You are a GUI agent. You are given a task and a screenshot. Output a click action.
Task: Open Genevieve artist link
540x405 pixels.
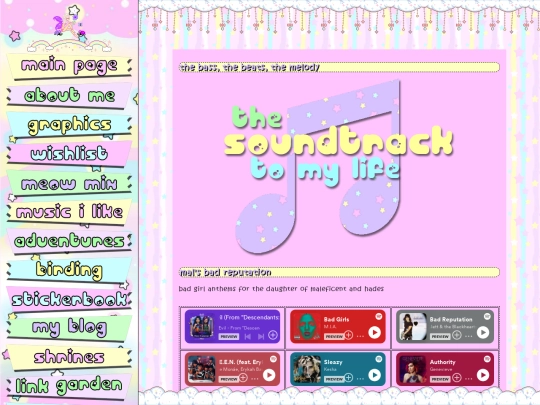[441, 369]
